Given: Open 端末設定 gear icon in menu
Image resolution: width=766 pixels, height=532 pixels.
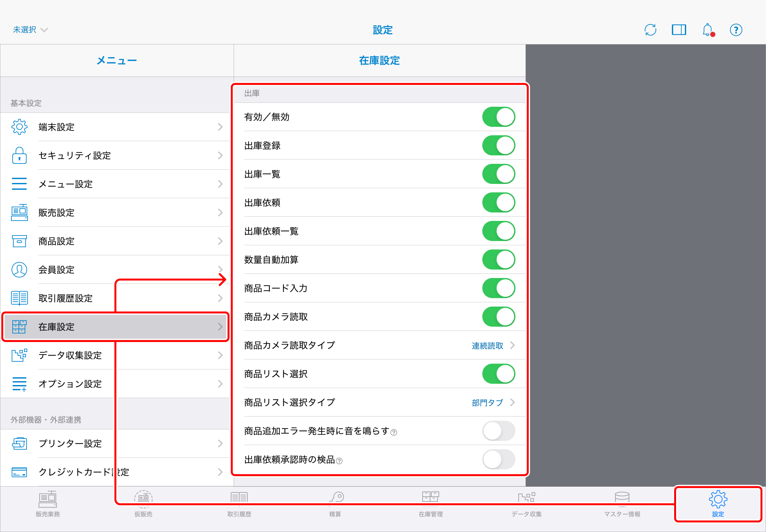Looking at the screenshot, I should 19,127.
